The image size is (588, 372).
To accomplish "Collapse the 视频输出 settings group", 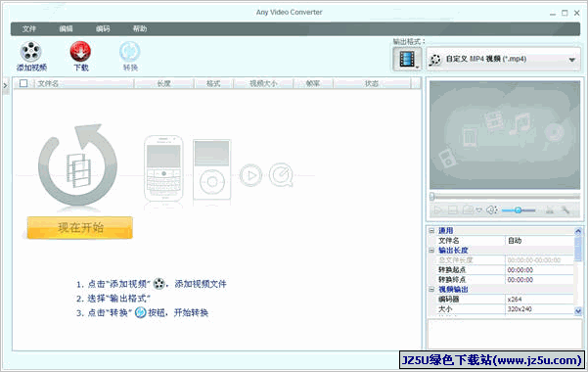I will click(x=431, y=289).
